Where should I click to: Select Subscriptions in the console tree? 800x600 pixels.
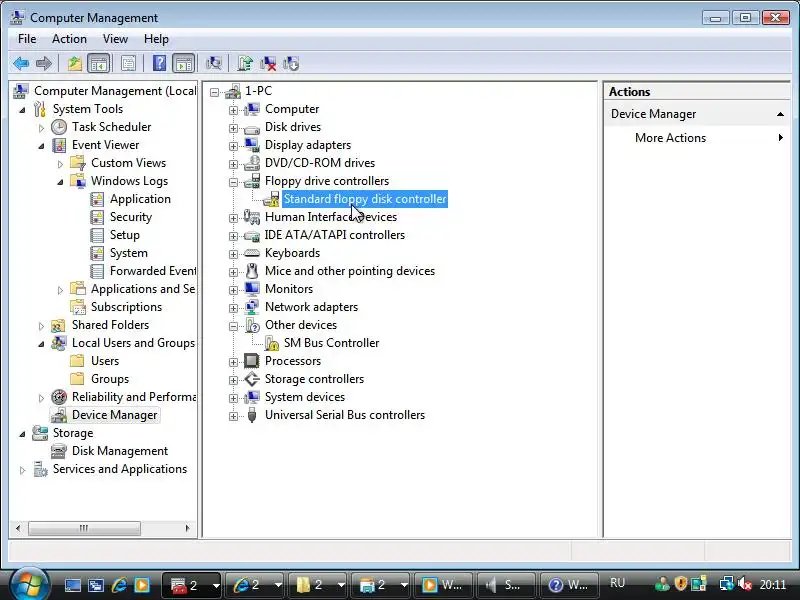tap(127, 307)
